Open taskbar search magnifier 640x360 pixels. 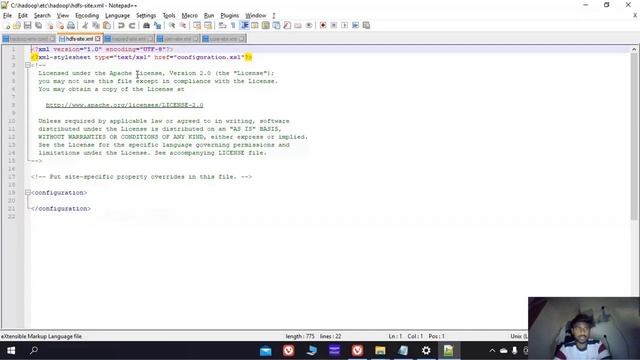[x=34, y=350]
